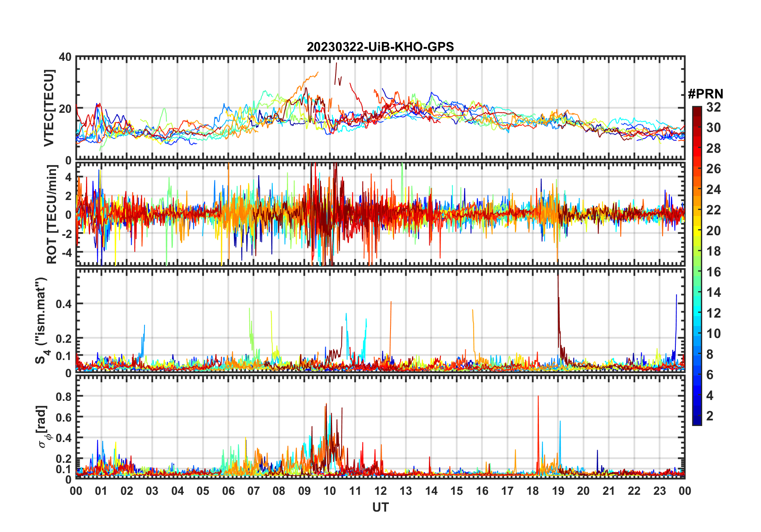Click the PRN color scale bar
761x532 pixels.
[697, 266]
